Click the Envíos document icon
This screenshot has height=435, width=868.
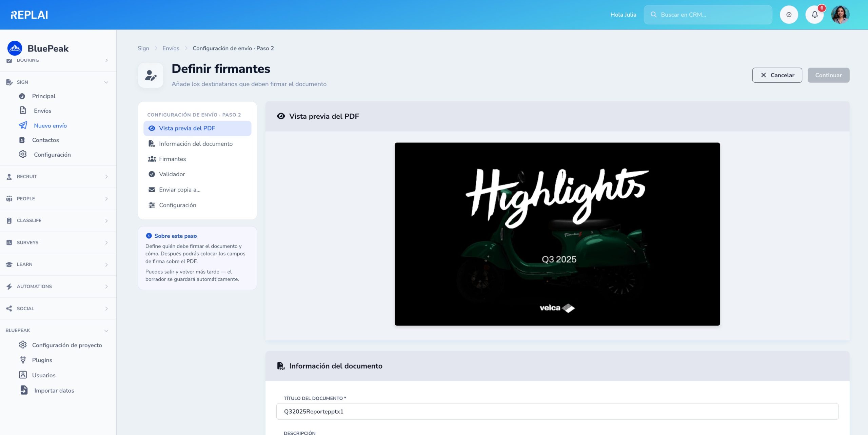23,110
